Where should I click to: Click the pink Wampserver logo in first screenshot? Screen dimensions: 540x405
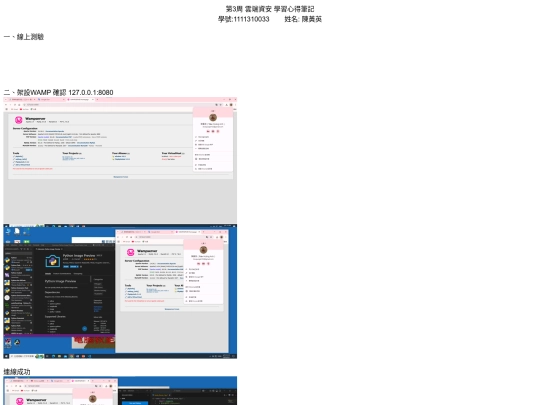[x=19, y=120]
